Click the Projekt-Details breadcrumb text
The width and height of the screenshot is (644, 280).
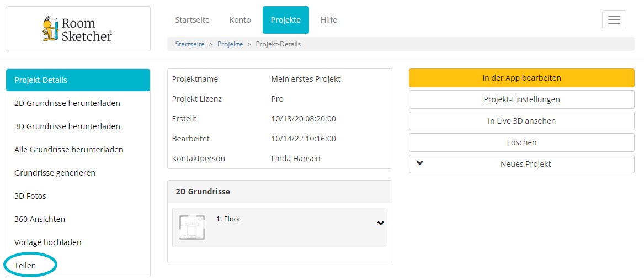tap(278, 44)
